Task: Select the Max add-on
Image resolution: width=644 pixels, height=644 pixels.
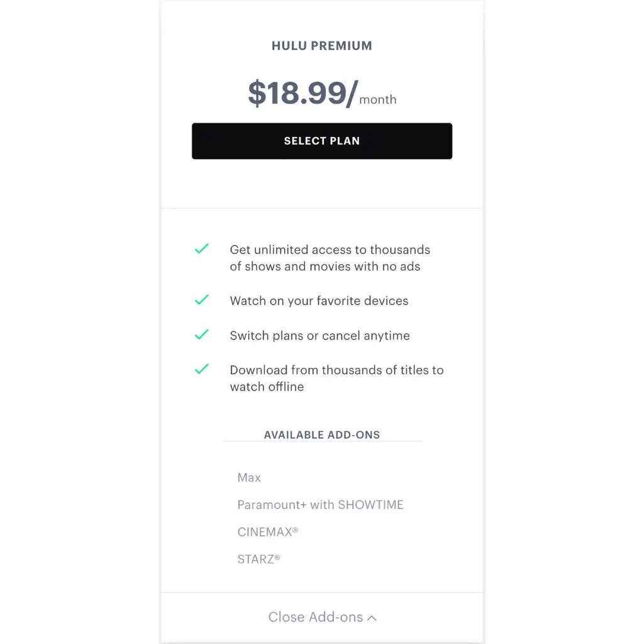Action: 249,477
